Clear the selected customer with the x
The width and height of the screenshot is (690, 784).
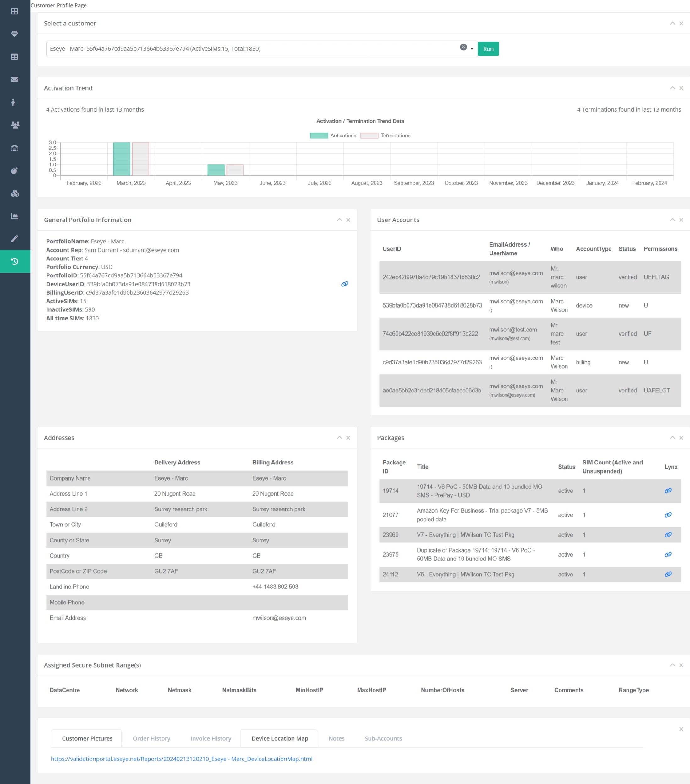[463, 47]
